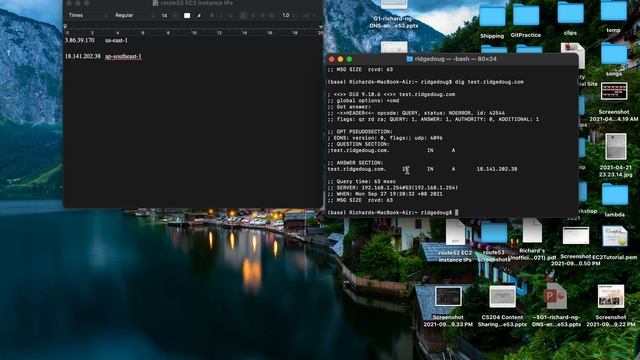Click the us-east-1 text in TextEdit
Image resolution: width=640 pixels, height=360 pixels.
coord(116,40)
